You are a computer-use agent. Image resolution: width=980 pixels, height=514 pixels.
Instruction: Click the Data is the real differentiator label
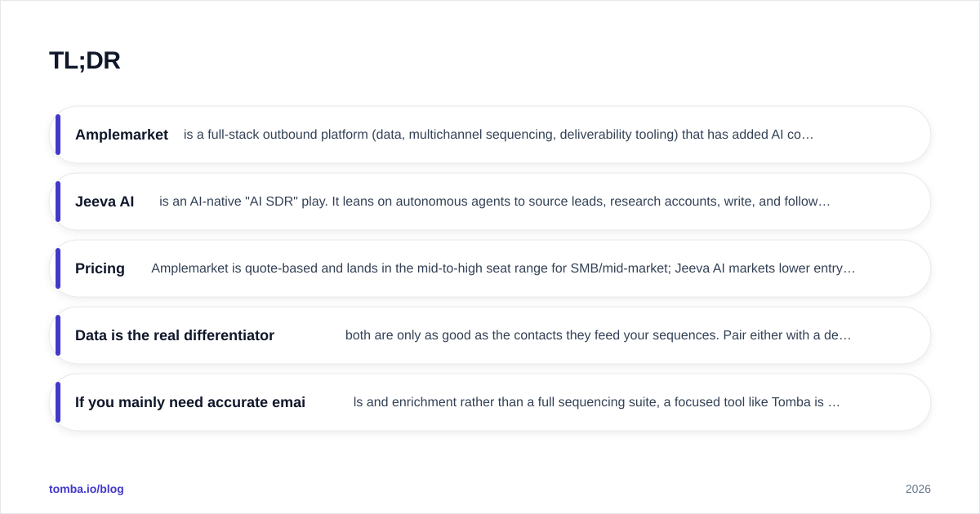[175, 335]
